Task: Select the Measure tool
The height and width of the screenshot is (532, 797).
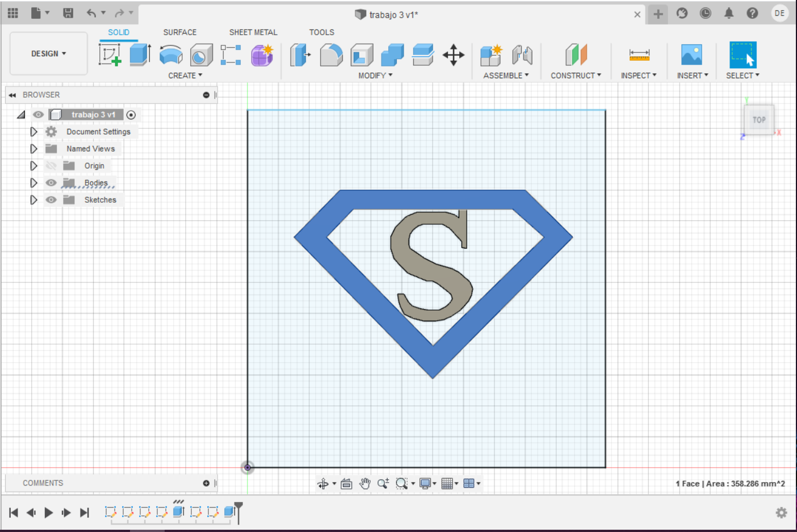Action: pos(639,55)
